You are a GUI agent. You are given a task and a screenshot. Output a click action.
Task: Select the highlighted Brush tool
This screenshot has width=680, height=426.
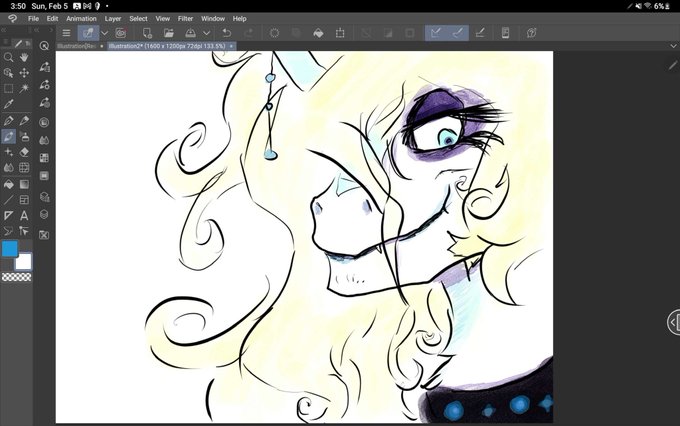click(8, 136)
